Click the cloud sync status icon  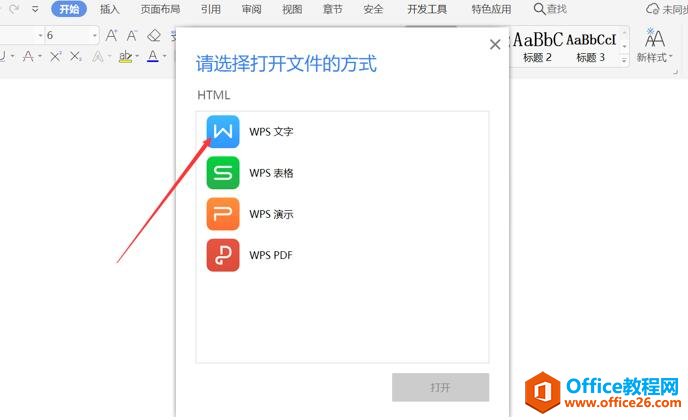point(652,9)
